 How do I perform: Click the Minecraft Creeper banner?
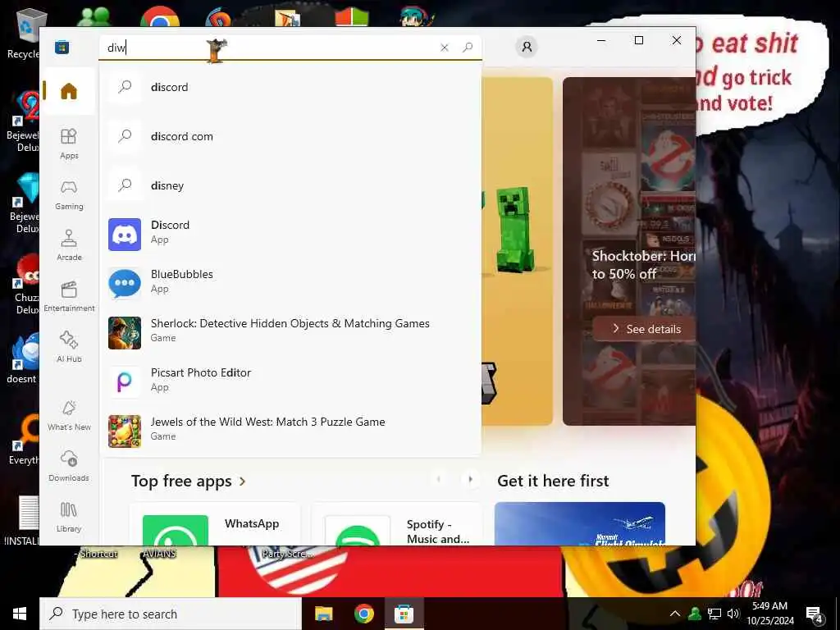(x=517, y=251)
